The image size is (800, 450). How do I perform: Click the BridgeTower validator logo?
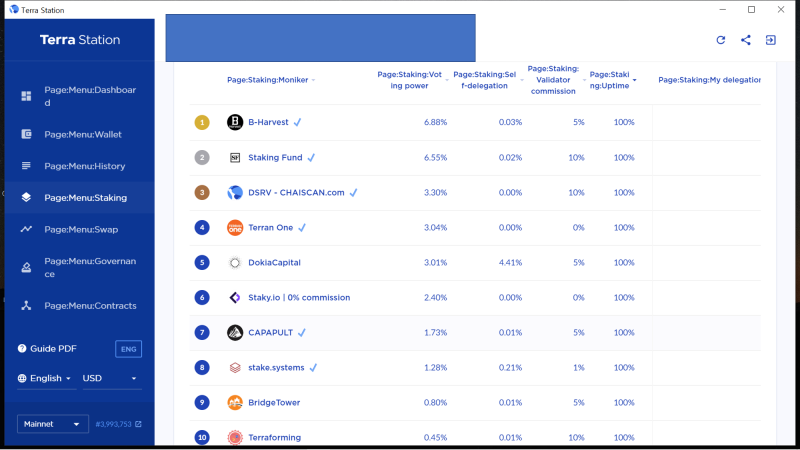click(x=235, y=403)
